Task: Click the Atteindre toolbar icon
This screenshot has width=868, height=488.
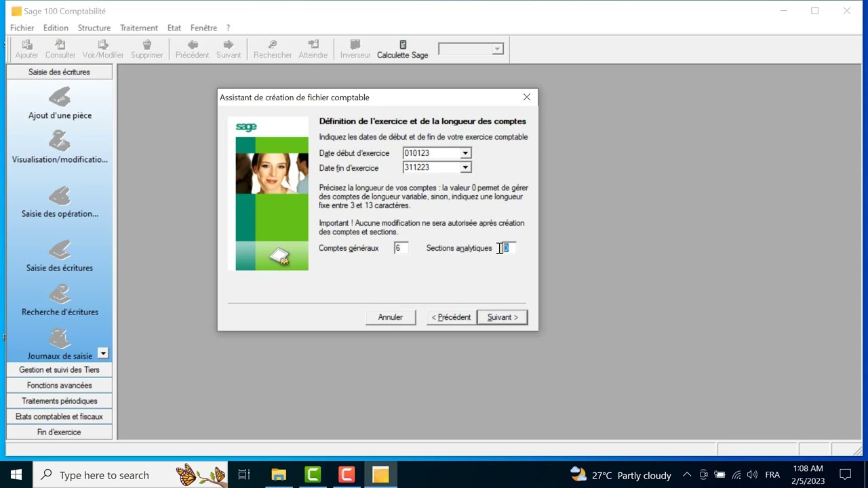Action: (313, 45)
